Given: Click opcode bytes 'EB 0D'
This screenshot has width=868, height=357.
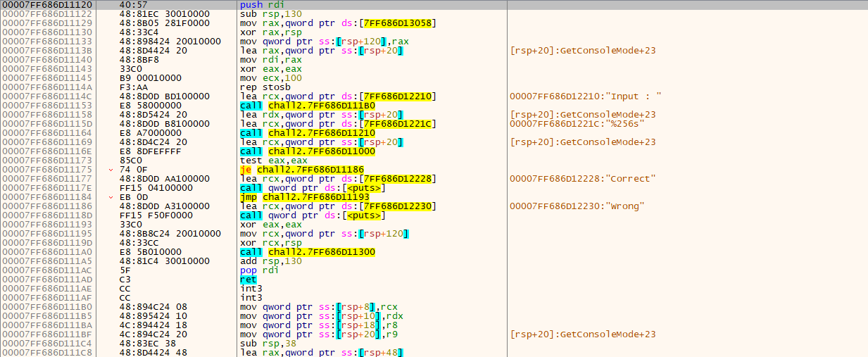Looking at the screenshot, I should (132, 197).
